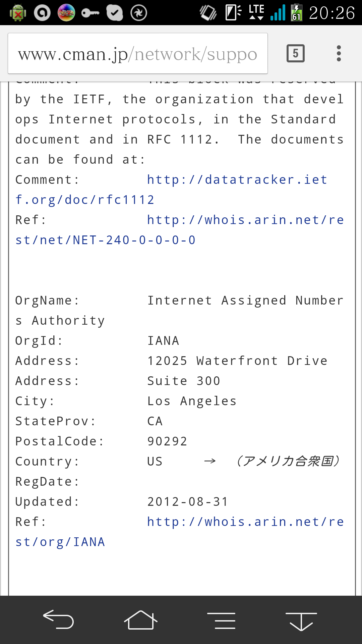Open the tab switcher showing 5 tabs
The width and height of the screenshot is (362, 644).
295,53
